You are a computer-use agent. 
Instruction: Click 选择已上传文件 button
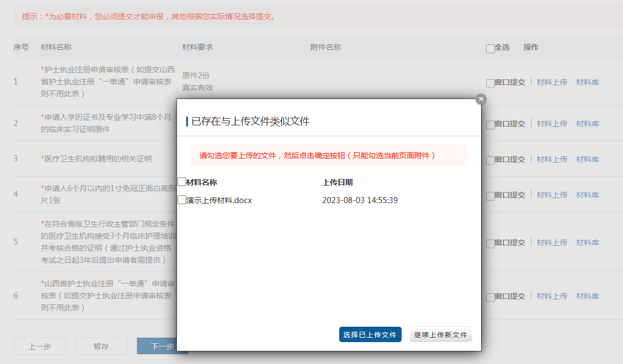click(370, 334)
